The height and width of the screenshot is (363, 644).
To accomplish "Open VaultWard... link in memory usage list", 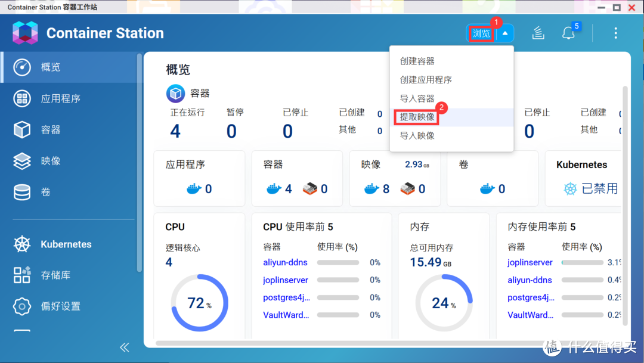I will coord(530,315).
